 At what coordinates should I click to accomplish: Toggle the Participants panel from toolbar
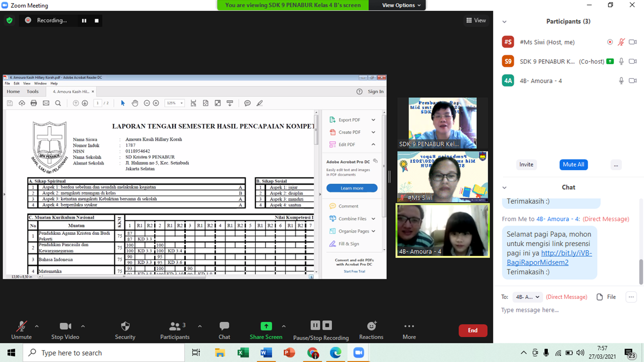click(x=175, y=330)
